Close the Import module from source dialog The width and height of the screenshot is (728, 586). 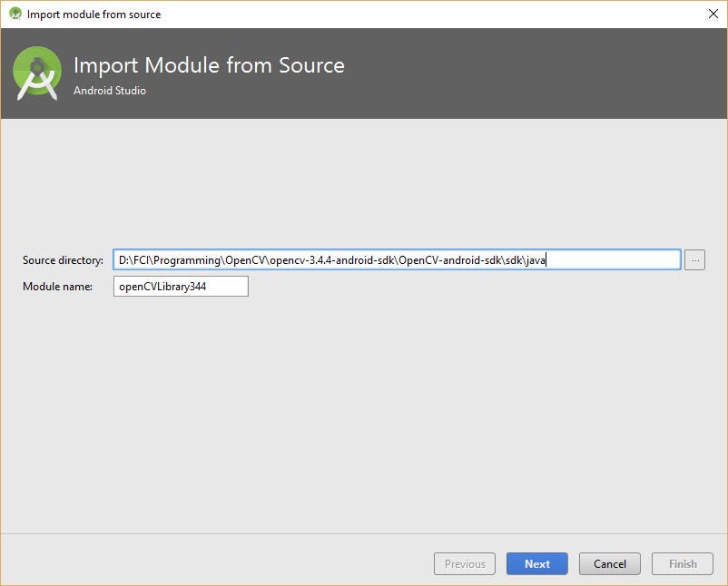713,14
